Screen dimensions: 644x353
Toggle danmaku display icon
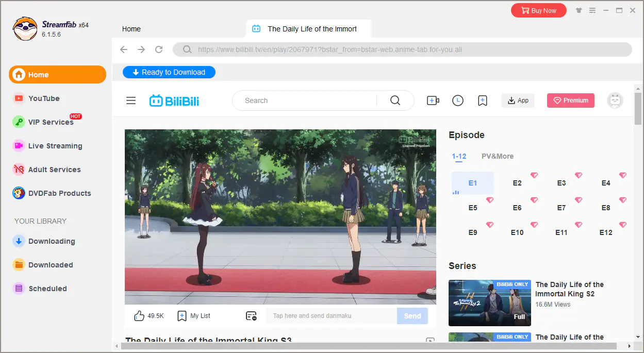(251, 316)
